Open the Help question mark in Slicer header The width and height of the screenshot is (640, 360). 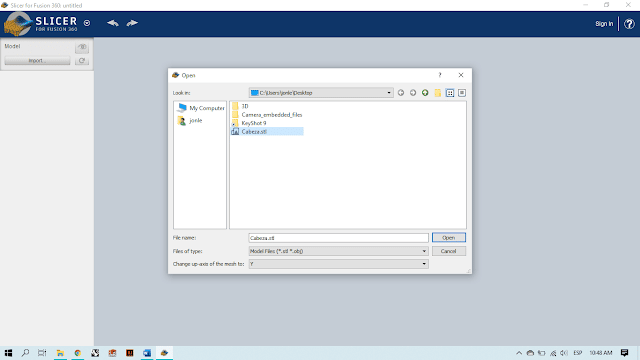point(629,24)
